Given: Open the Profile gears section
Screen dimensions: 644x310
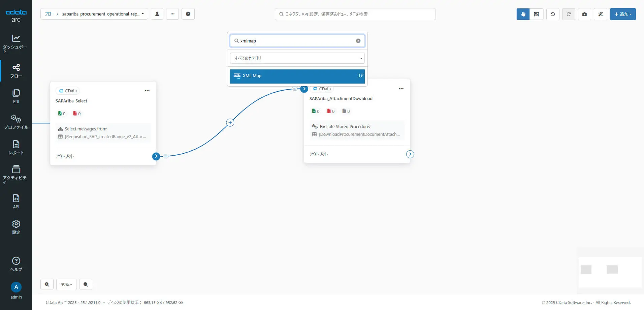Looking at the screenshot, I should point(16,122).
